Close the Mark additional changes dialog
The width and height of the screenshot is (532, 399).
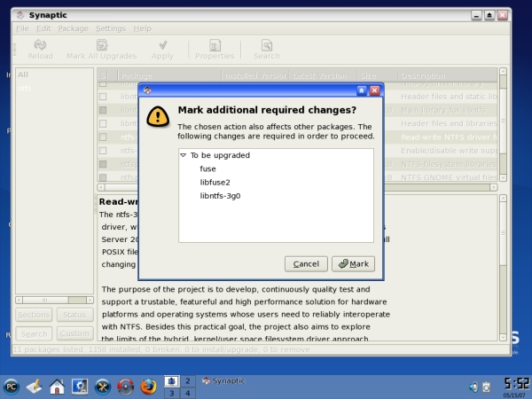(374, 90)
